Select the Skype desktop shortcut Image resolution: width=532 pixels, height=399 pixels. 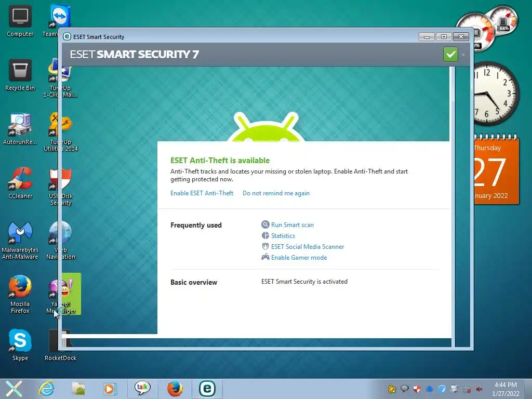tap(20, 345)
